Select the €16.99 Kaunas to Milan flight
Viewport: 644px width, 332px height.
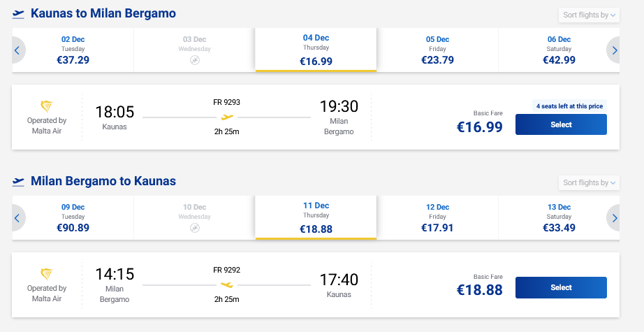(560, 124)
